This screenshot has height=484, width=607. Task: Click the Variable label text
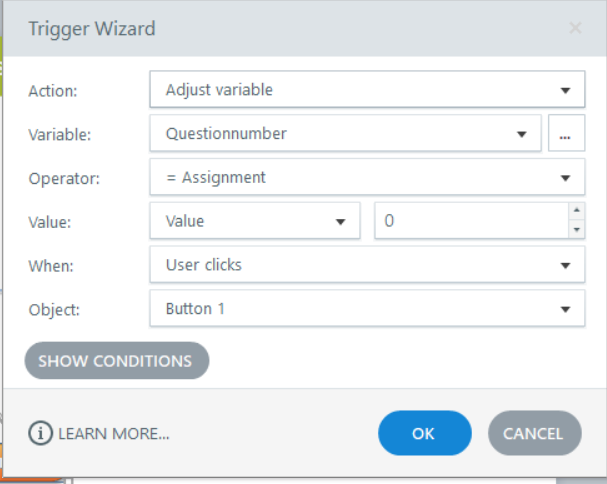point(60,135)
